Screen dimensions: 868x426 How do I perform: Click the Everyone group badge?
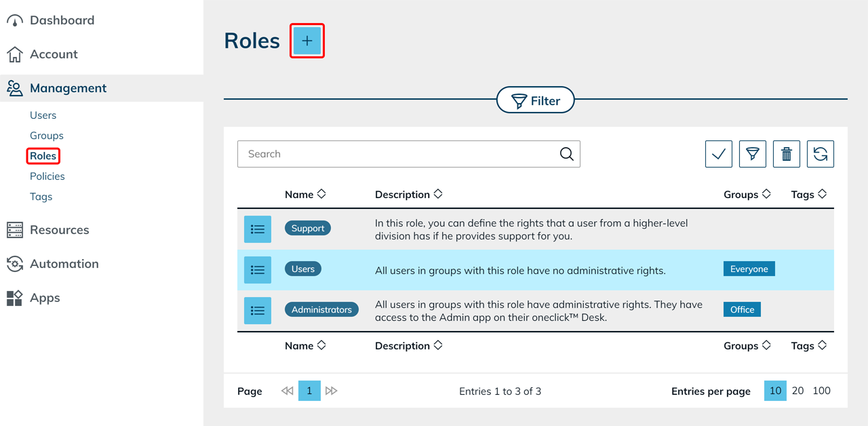749,269
